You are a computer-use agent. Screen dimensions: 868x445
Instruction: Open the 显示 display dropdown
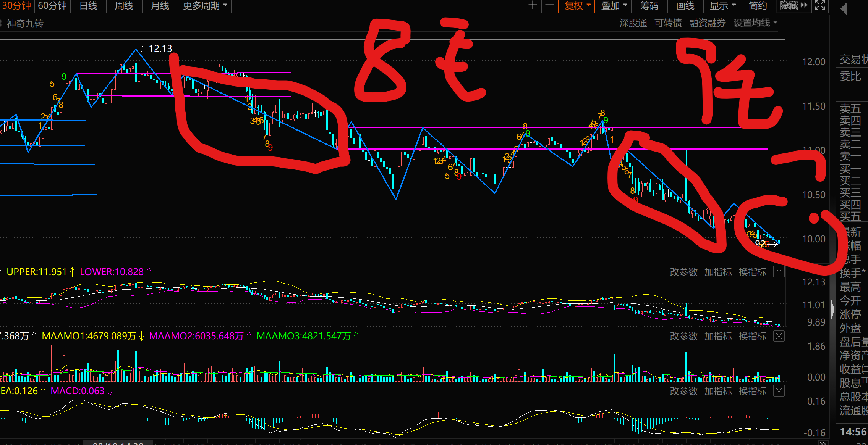pyautogui.click(x=722, y=6)
